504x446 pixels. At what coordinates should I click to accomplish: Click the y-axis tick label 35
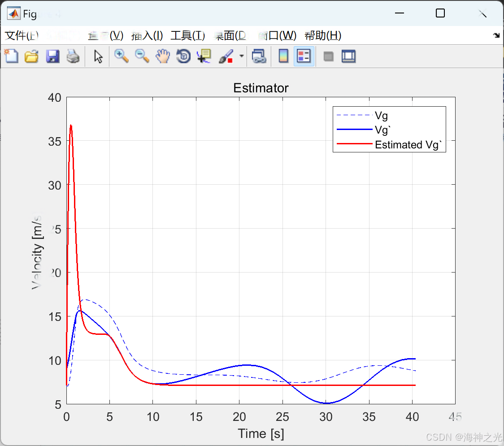[x=55, y=141]
